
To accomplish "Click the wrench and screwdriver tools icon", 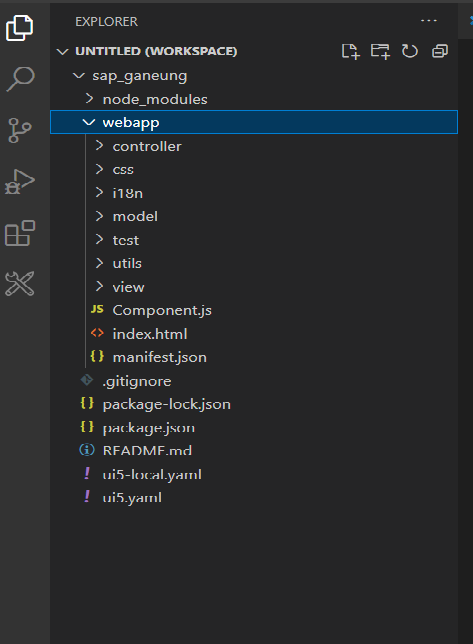I will tap(20, 283).
